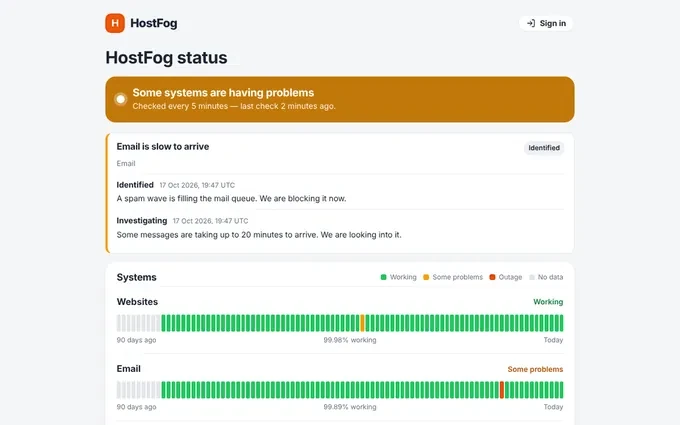This screenshot has height=425, width=680.
Task: Click the orange HostFog H logo icon
Action: pos(115,23)
